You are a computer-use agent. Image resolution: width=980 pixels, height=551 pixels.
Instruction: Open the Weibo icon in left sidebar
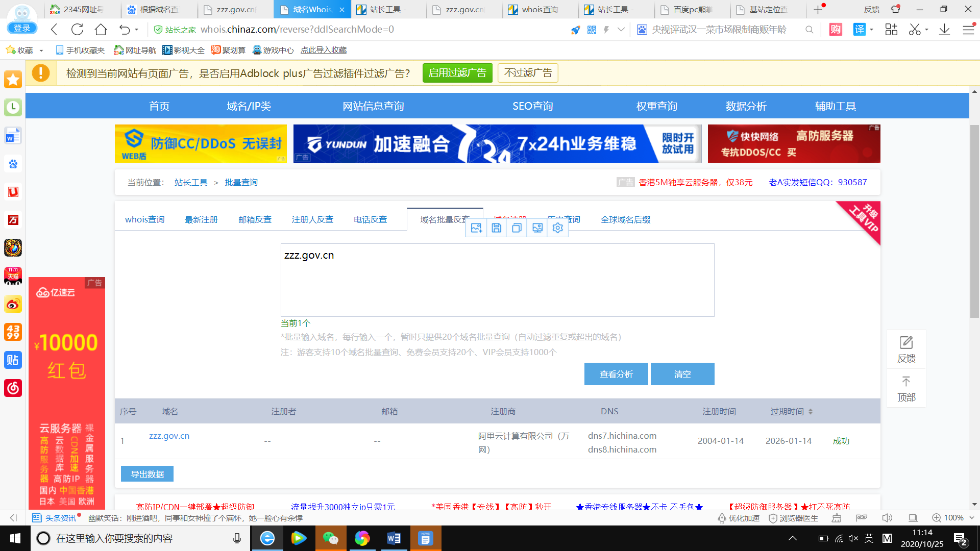click(13, 305)
